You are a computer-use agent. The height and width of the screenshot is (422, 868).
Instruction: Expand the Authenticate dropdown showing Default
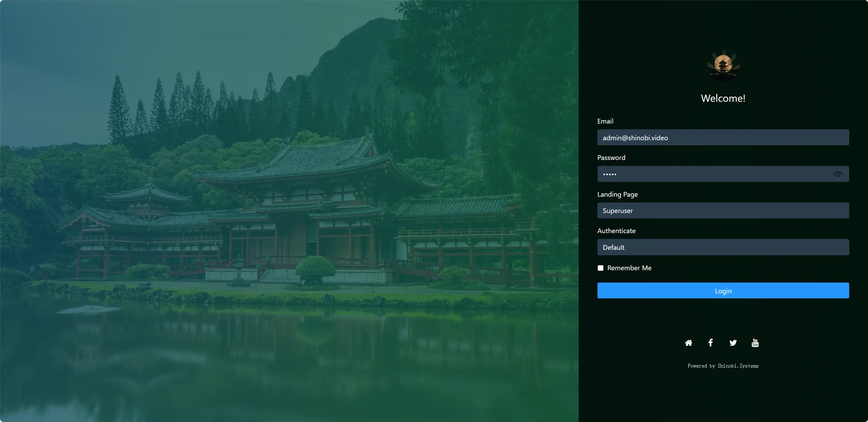click(723, 247)
